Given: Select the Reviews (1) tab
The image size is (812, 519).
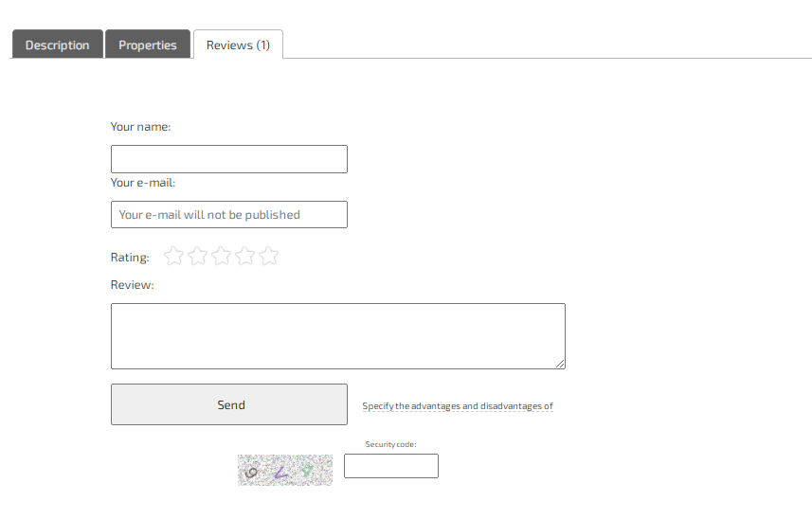Looking at the screenshot, I should [238, 45].
